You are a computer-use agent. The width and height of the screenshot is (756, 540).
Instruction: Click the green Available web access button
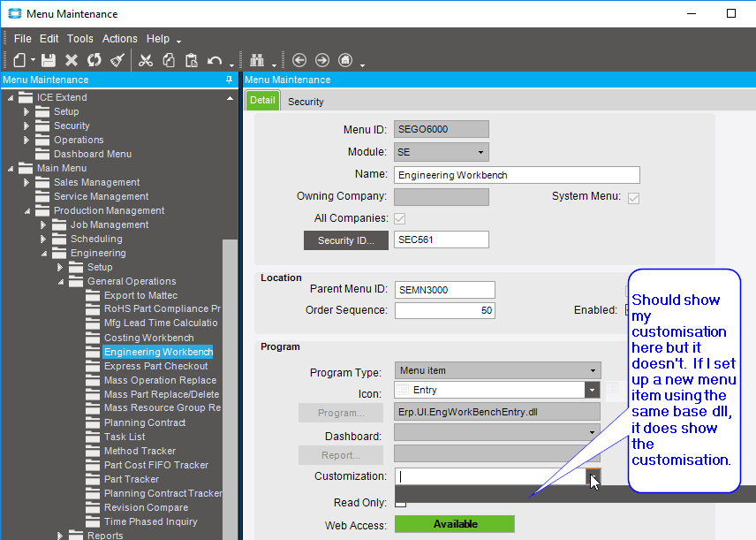click(455, 524)
